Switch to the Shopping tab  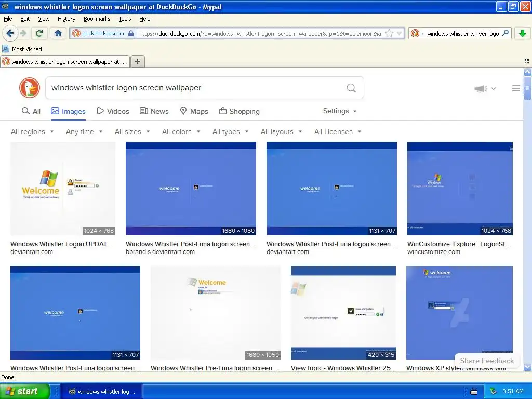[239, 111]
